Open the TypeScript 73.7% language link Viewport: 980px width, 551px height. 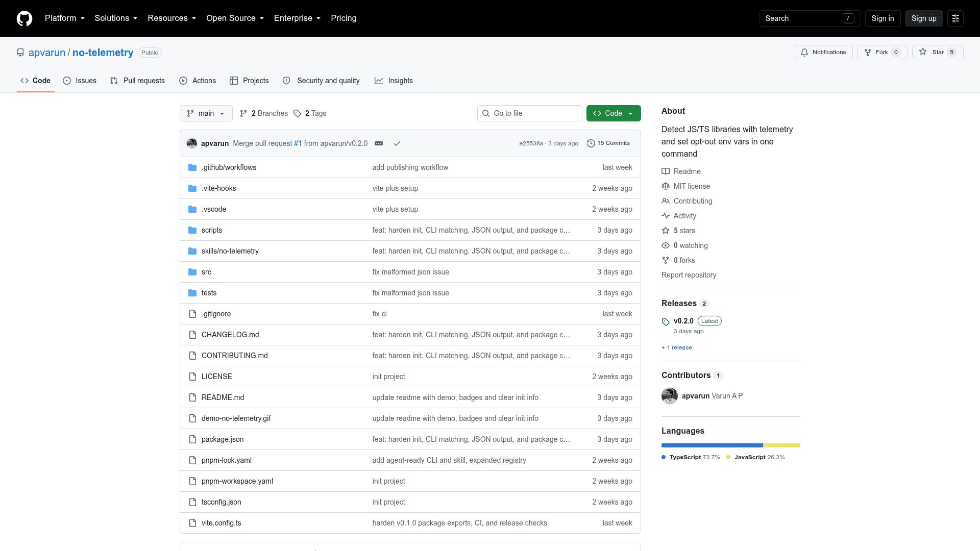coord(691,457)
